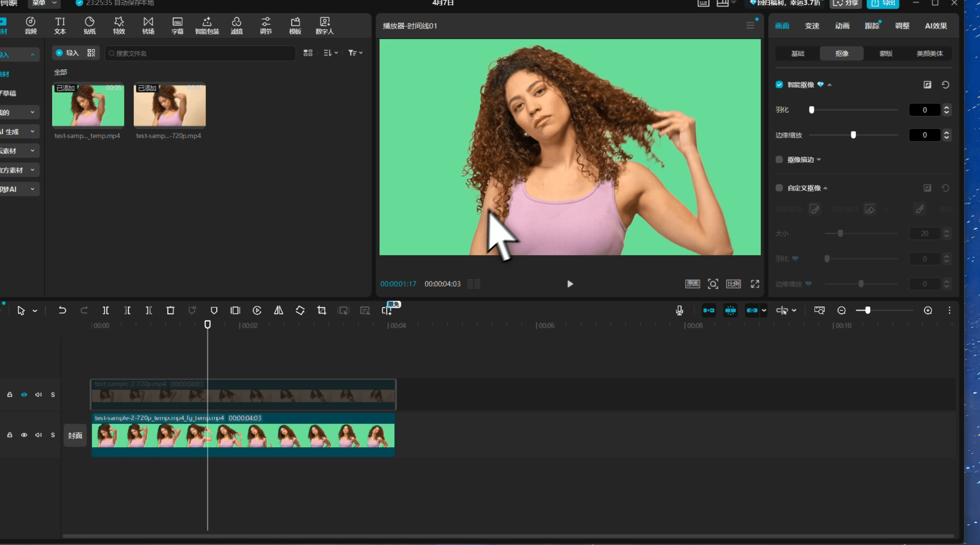Click the undo arrow icon
The height and width of the screenshot is (545, 980).
coord(62,310)
